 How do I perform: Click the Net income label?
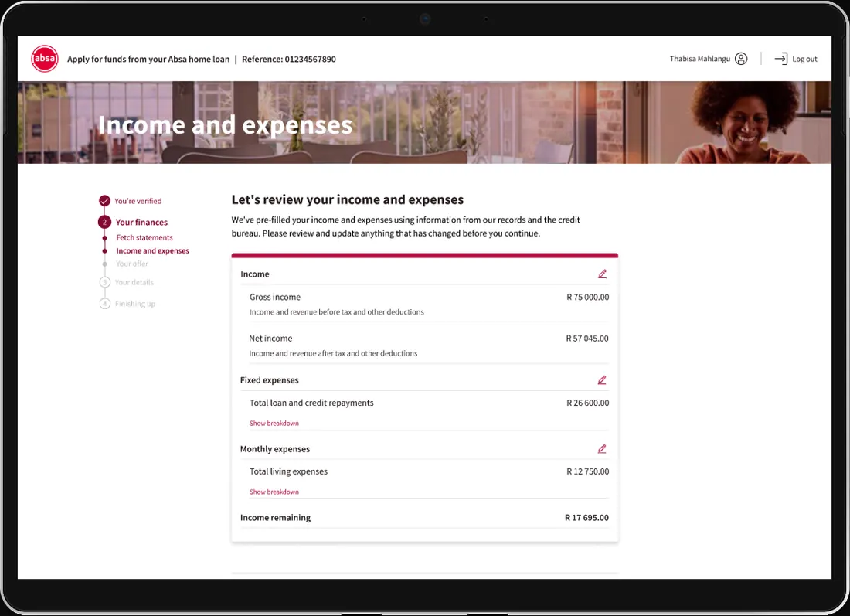click(270, 339)
